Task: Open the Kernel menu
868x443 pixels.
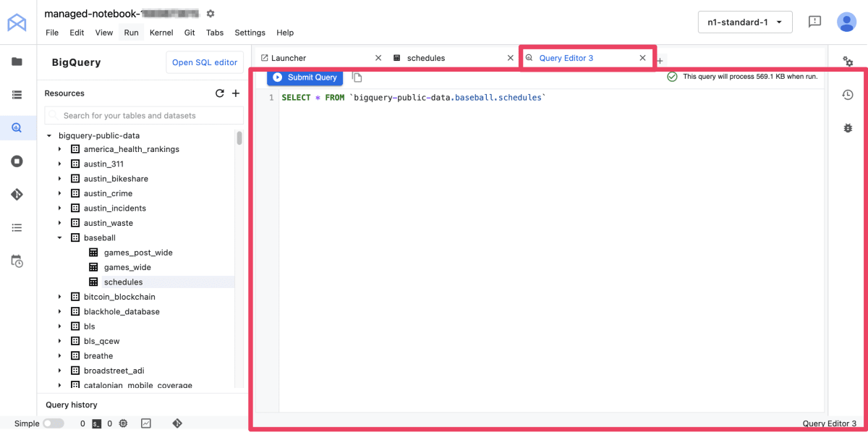Action: 161,33
